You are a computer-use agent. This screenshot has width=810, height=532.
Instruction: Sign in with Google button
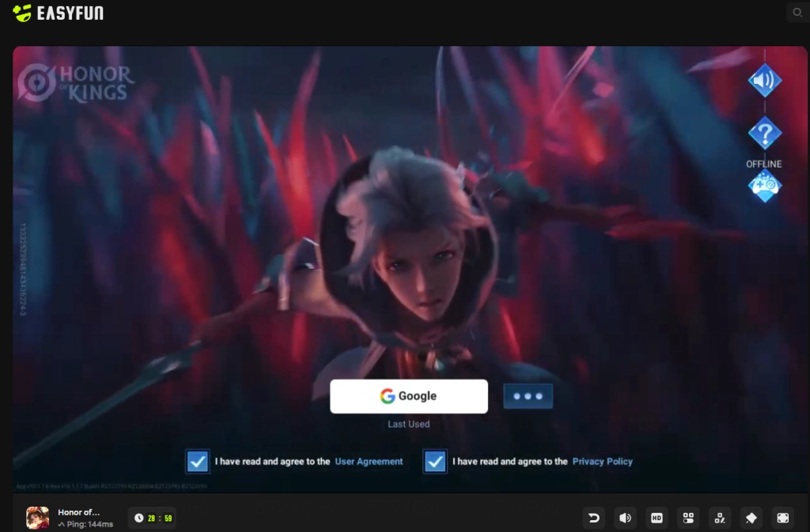[409, 396]
